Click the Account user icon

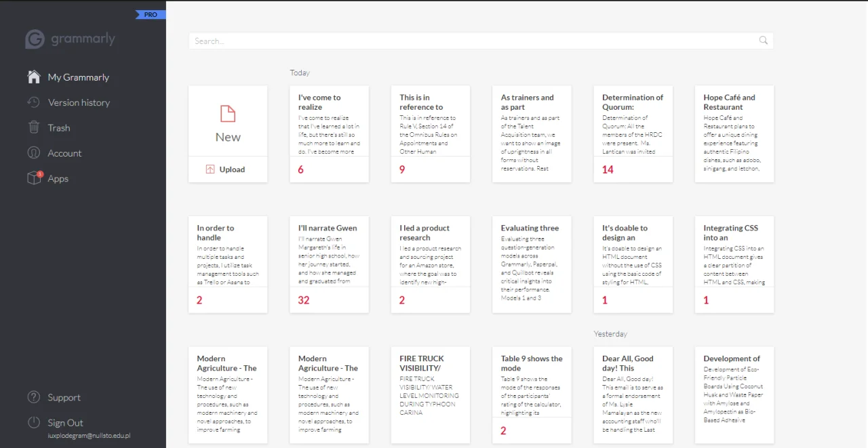pos(34,153)
